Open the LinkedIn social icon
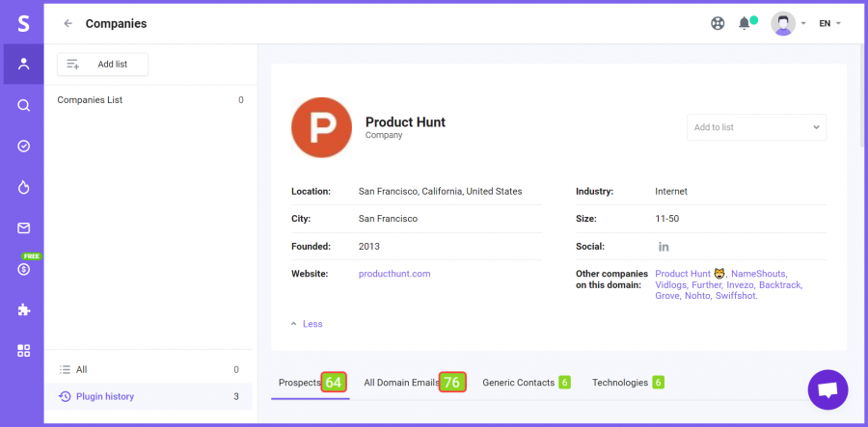The image size is (868, 427). pyautogui.click(x=664, y=247)
